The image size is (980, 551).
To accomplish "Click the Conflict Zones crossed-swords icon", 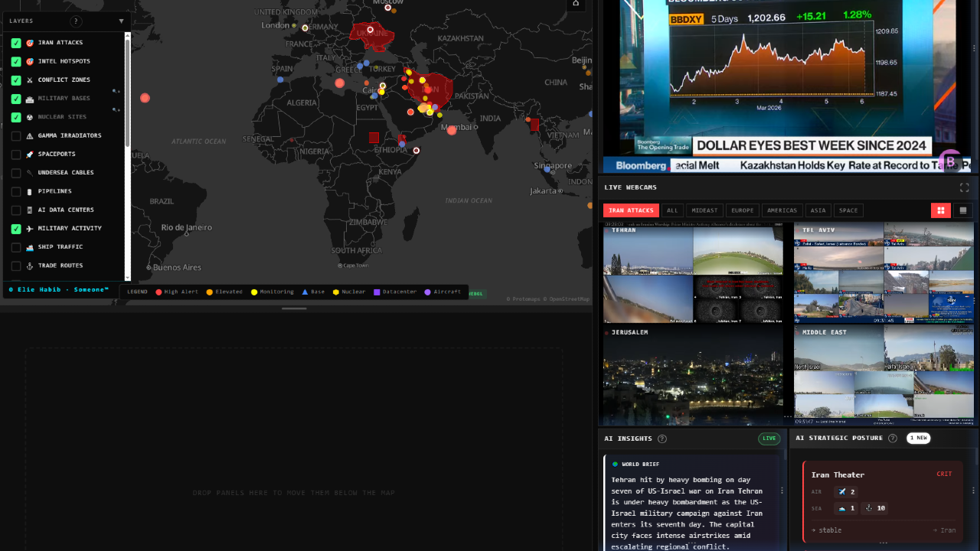I will pyautogui.click(x=30, y=80).
